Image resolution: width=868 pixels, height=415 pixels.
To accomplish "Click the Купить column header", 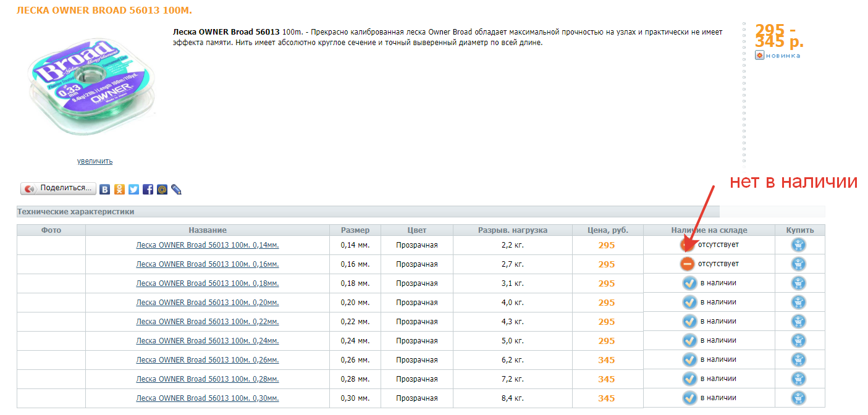I will 800,230.
